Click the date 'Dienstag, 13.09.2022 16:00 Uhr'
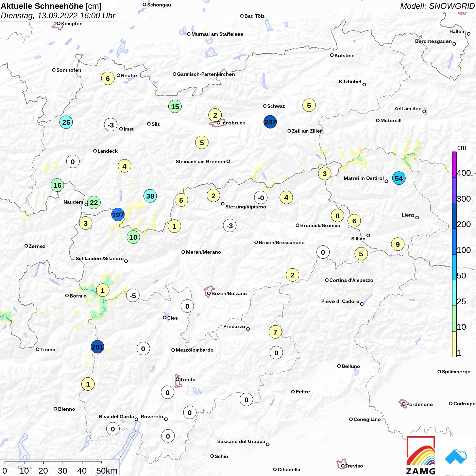The image size is (476, 476). click(x=58, y=16)
